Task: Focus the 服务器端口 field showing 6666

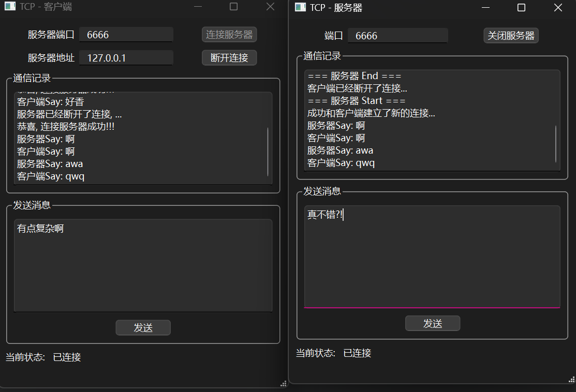Action: pos(126,35)
